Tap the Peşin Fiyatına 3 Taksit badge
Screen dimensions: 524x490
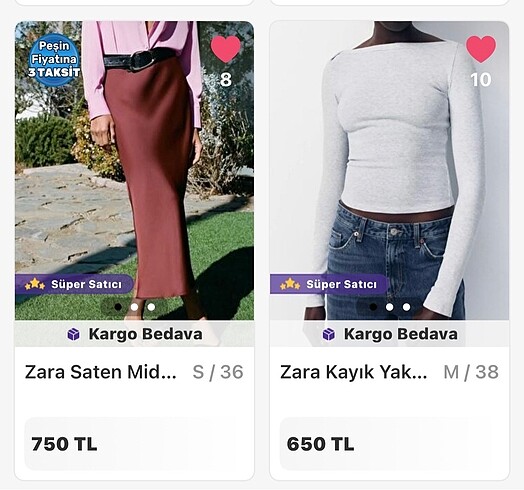tap(54, 59)
